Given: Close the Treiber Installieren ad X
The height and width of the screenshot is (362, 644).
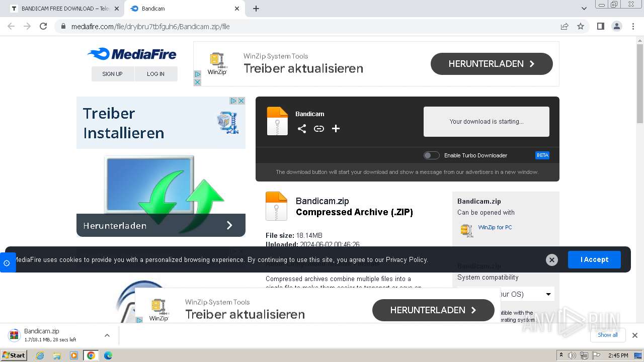Looking at the screenshot, I should coord(242,101).
